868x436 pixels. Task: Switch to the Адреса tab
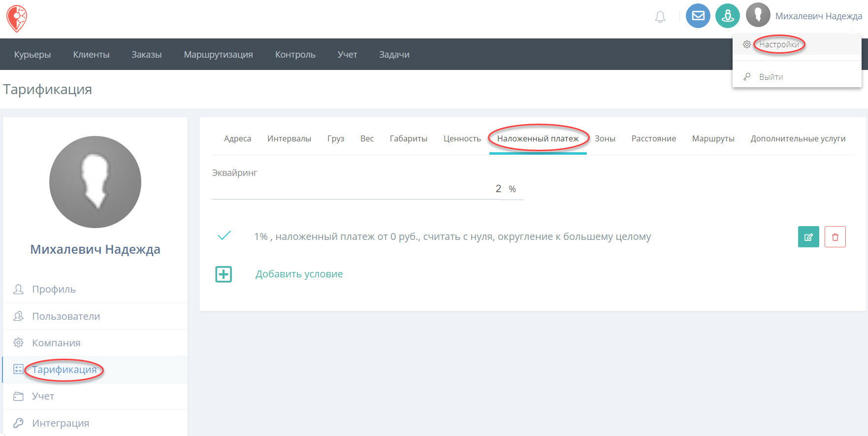coord(238,139)
